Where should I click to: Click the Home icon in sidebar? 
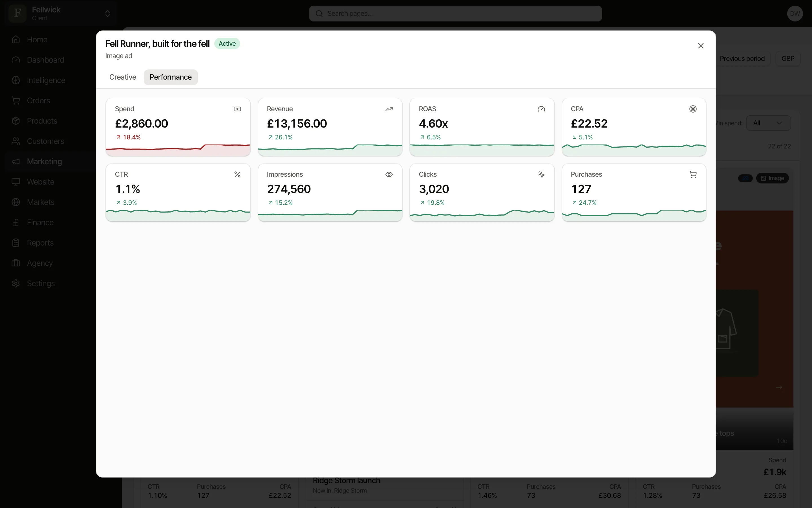pyautogui.click(x=16, y=40)
